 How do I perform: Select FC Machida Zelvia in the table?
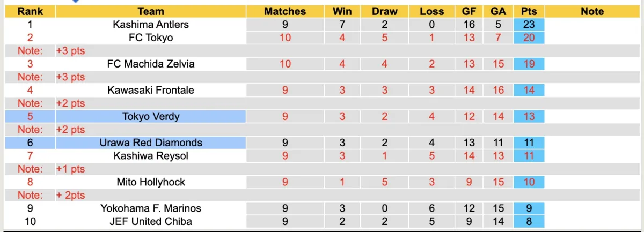151,64
